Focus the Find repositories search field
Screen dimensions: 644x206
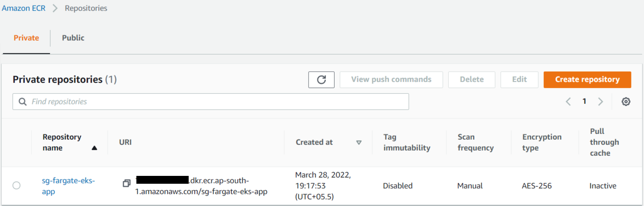click(211, 102)
